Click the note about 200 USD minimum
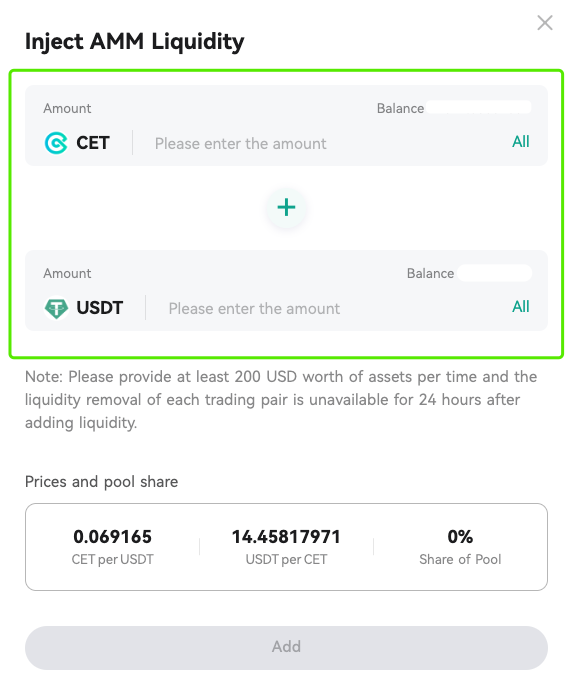The width and height of the screenshot is (571, 696). 281,399
